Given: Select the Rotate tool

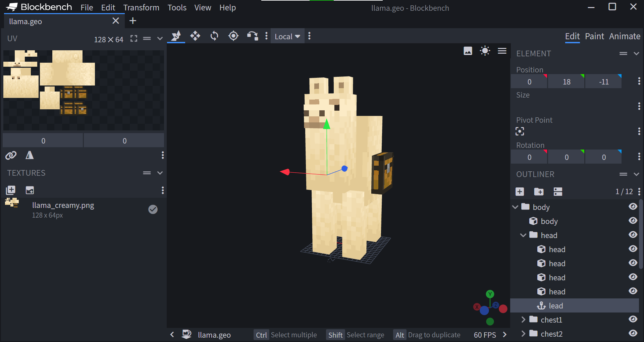Looking at the screenshot, I should pos(214,36).
